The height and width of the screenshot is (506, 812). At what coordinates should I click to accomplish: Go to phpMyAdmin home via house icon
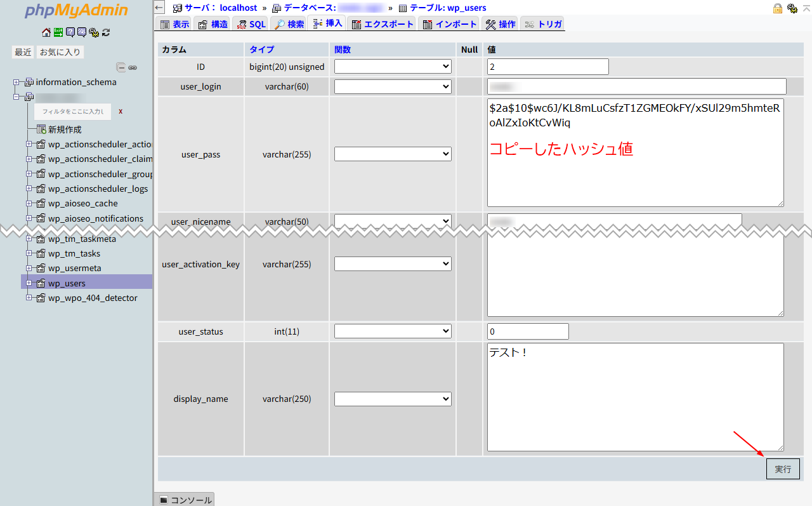coord(46,32)
